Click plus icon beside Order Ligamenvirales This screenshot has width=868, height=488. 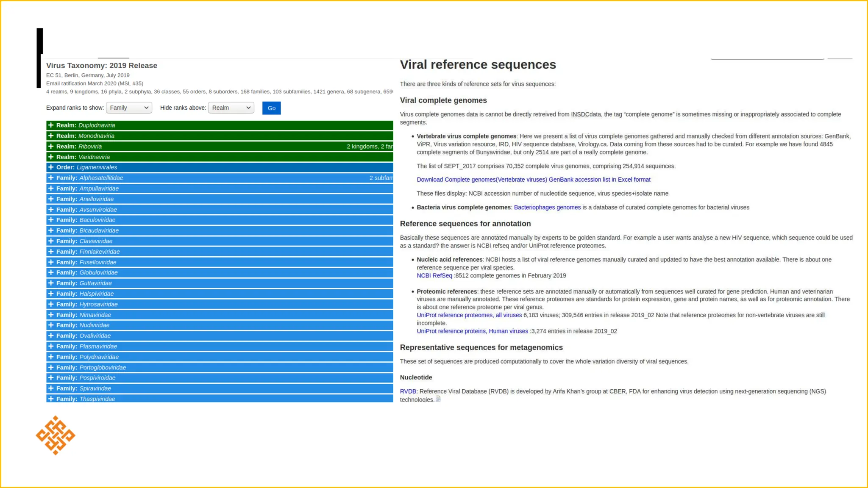click(51, 167)
